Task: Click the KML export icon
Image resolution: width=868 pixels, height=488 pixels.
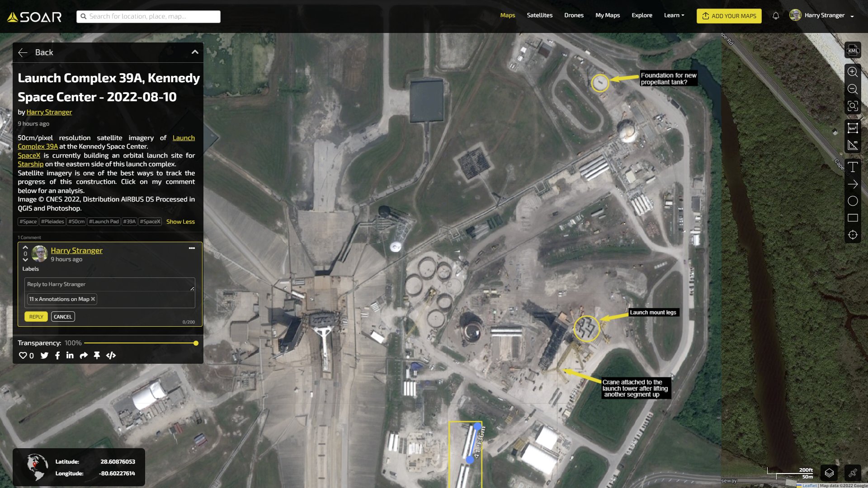Action: 853,50
